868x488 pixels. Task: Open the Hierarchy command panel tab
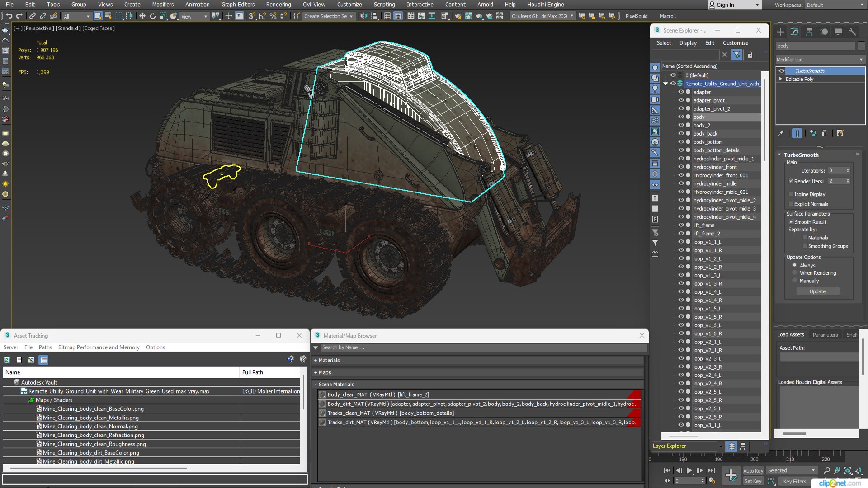point(809,32)
